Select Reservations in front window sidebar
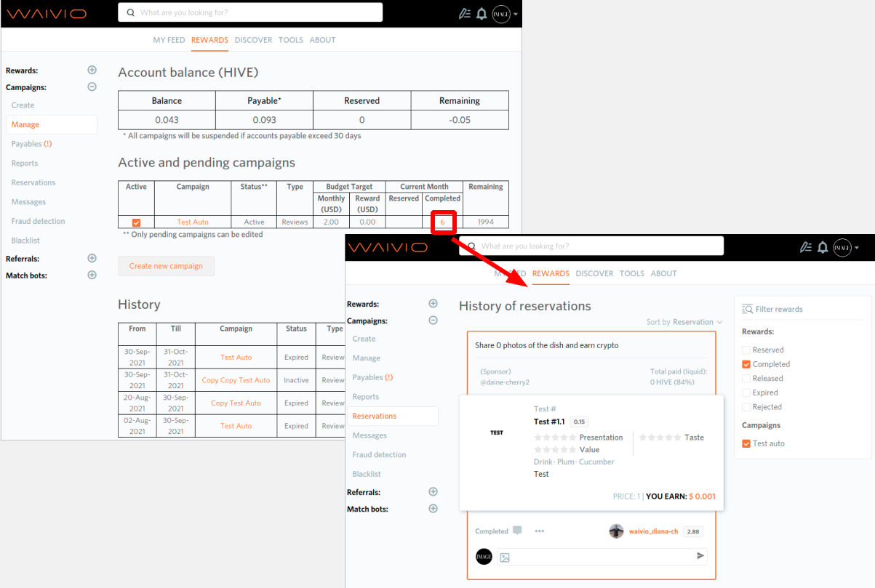The width and height of the screenshot is (875, 588). (x=393, y=416)
